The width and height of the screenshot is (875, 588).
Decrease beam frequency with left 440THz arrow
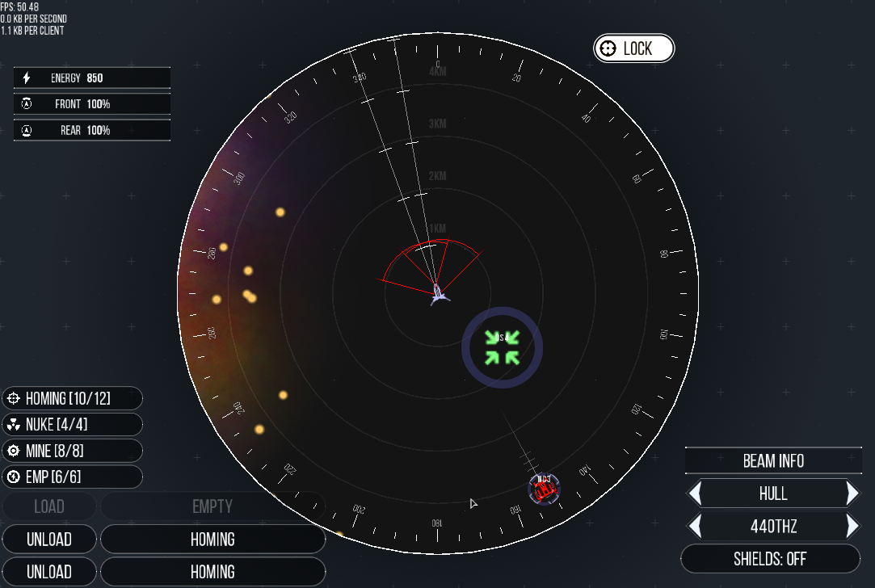click(x=695, y=527)
